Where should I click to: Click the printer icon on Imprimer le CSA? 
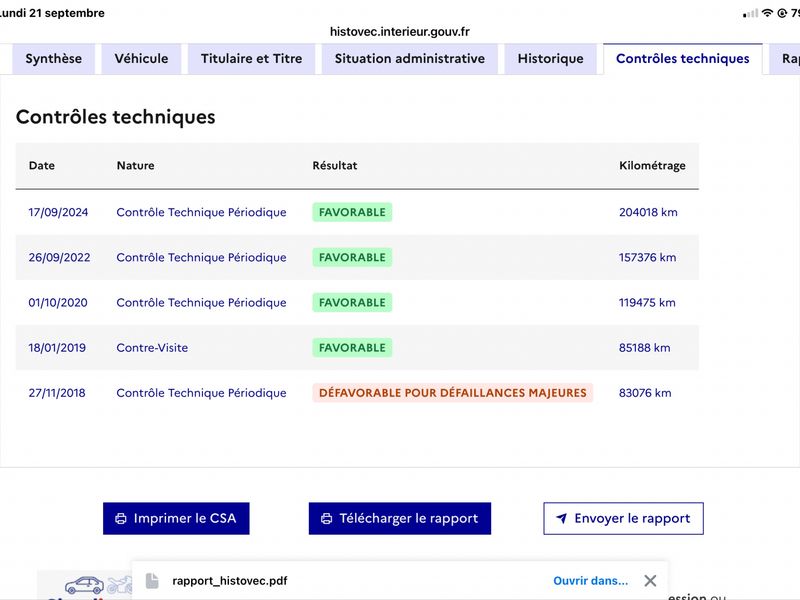(x=121, y=518)
